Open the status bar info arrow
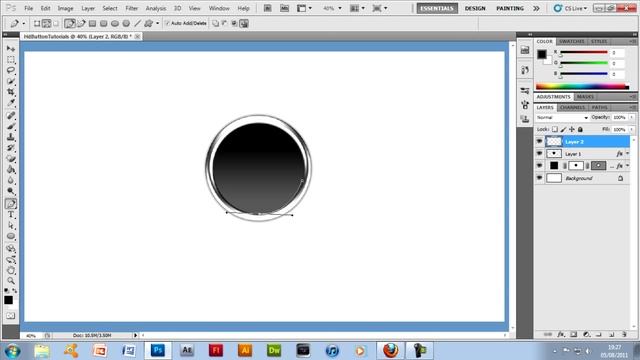This screenshot has width=640, height=360. pyautogui.click(x=135, y=336)
